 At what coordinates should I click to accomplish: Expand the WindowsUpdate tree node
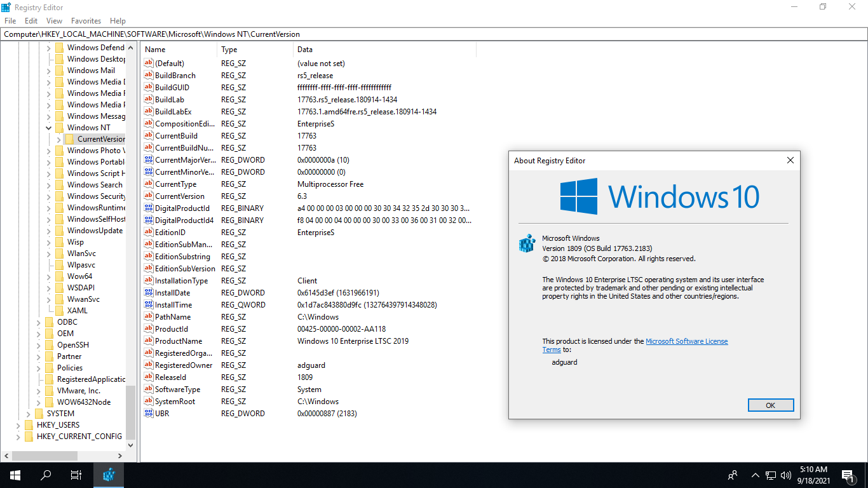click(49, 231)
